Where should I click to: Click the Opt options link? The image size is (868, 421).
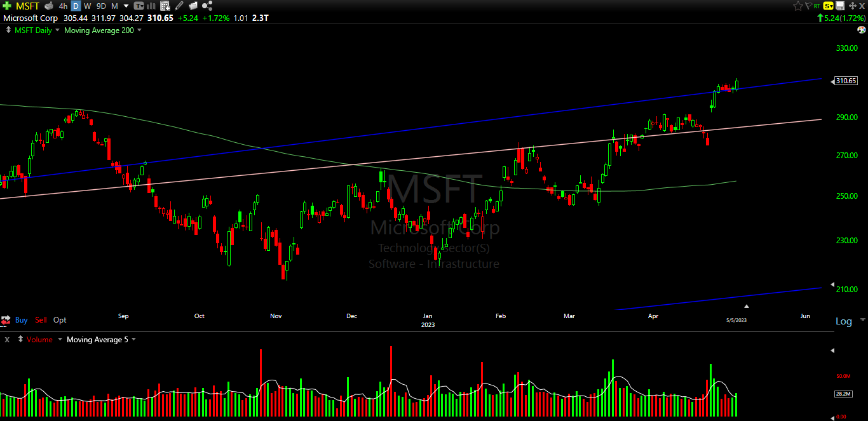[60, 320]
